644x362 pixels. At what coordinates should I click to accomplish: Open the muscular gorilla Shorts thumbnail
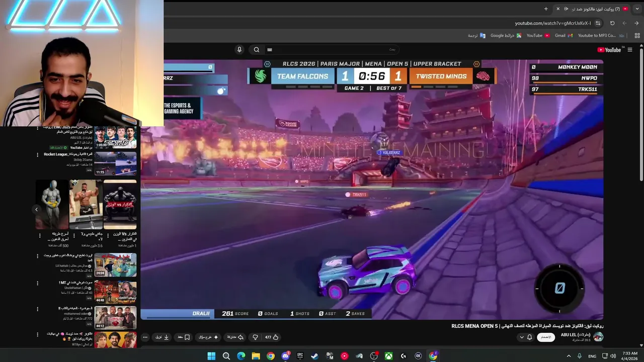(120, 204)
